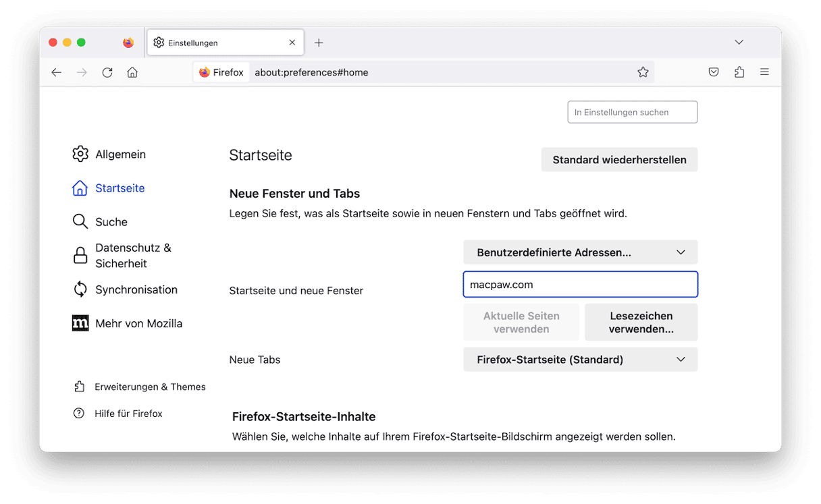The height and width of the screenshot is (504, 821).
Task: Click Lesezeichen verwenden button
Action: (641, 323)
